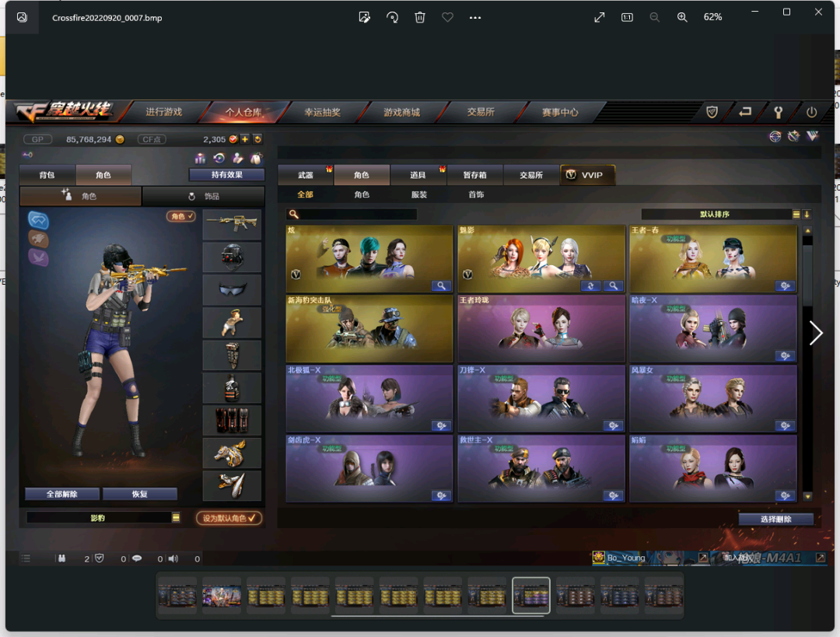Switch to 暂存箱 inventory tab
The width and height of the screenshot is (840, 637).
tap(474, 175)
